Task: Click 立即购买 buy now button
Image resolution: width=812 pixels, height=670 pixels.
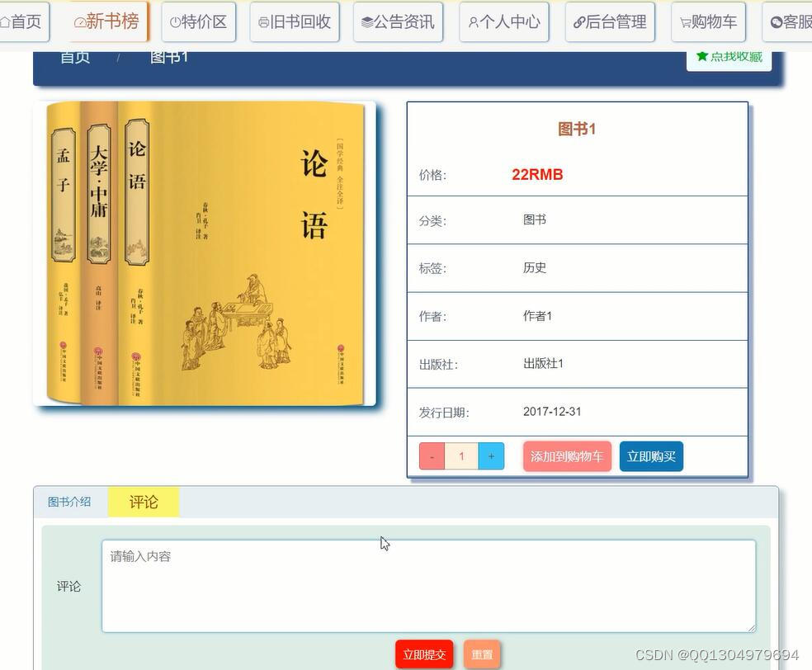Action: [651, 456]
